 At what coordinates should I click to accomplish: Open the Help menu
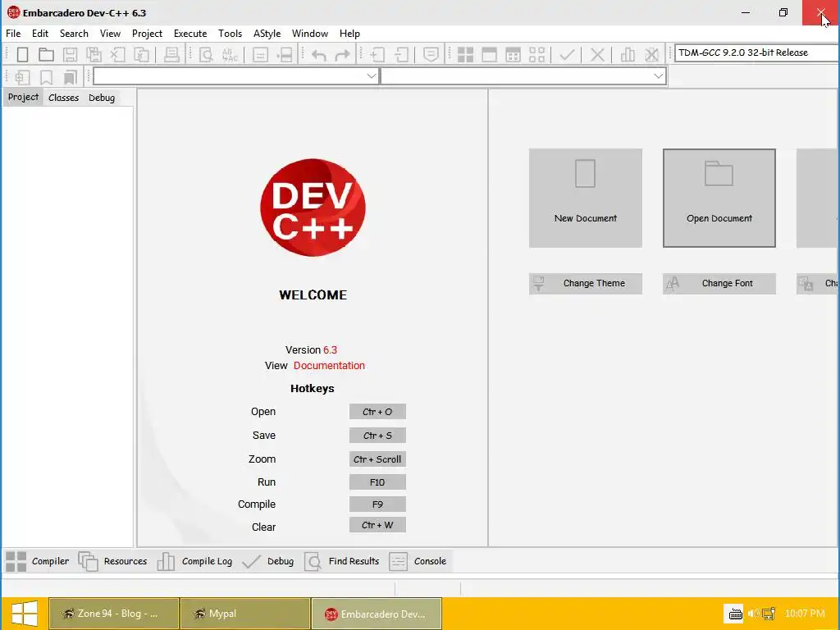click(x=349, y=33)
